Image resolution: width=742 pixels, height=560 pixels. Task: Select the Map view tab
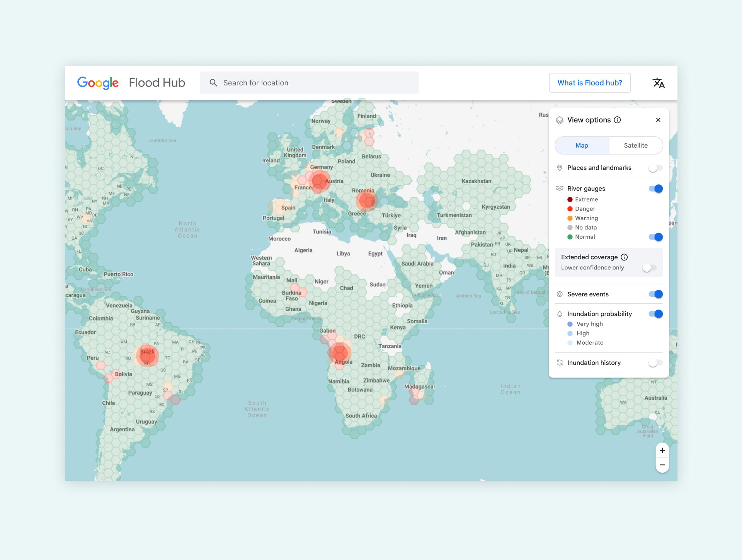pyautogui.click(x=582, y=145)
